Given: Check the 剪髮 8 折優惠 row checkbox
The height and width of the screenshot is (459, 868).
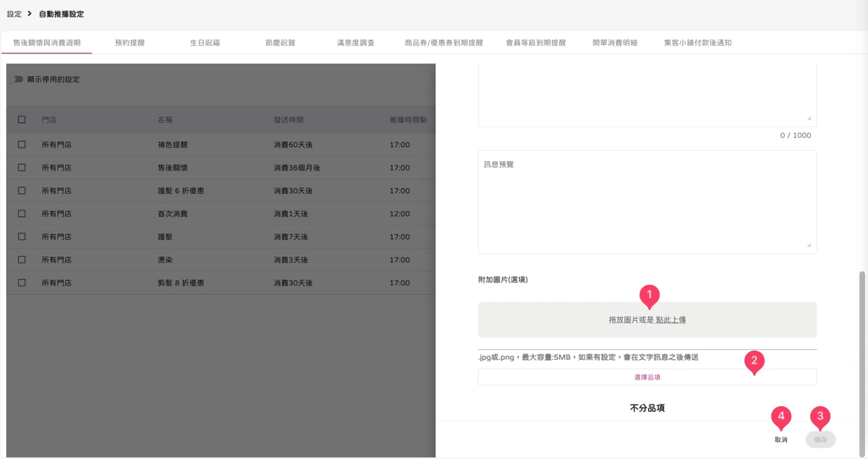Looking at the screenshot, I should (22, 283).
